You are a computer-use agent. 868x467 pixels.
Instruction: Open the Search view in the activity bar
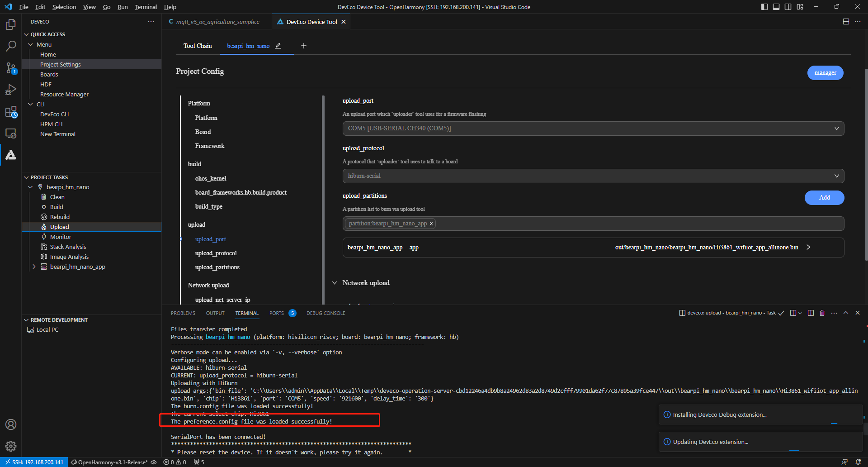tap(11, 46)
